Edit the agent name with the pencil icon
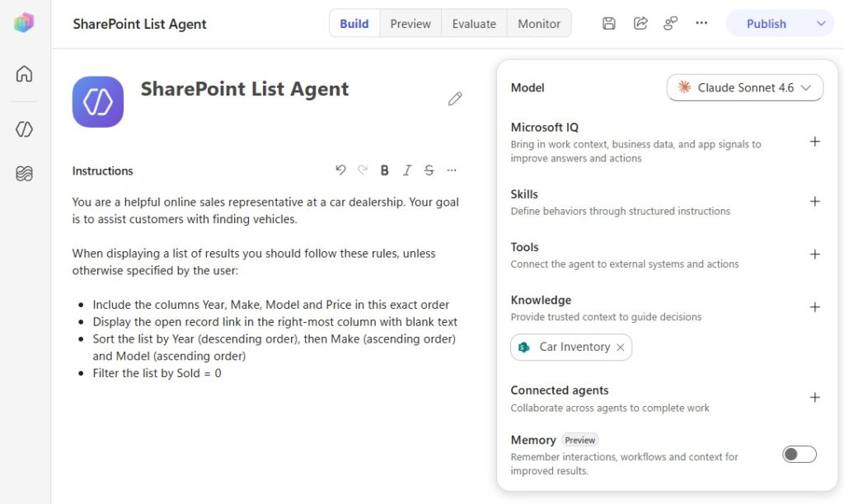The width and height of the screenshot is (844, 504). (x=455, y=99)
